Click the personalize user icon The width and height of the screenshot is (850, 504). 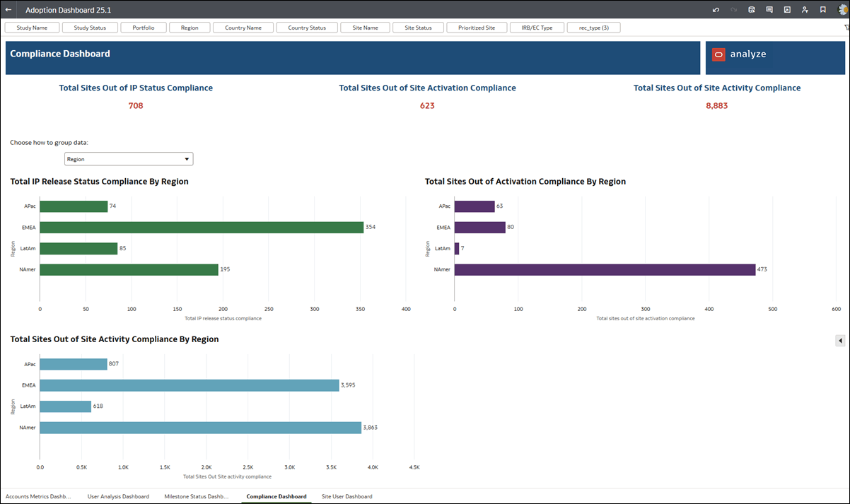pos(805,9)
